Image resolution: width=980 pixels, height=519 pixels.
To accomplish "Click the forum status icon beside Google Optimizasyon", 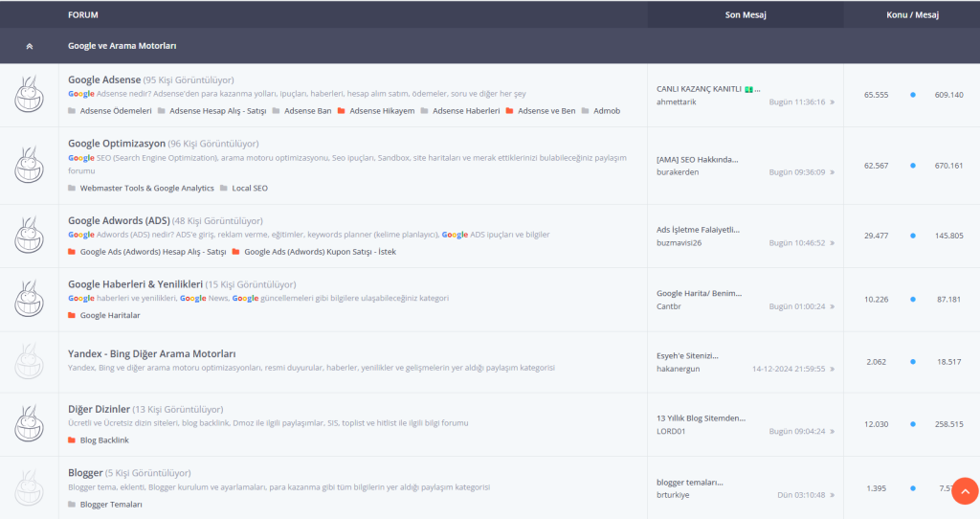I will [30, 165].
